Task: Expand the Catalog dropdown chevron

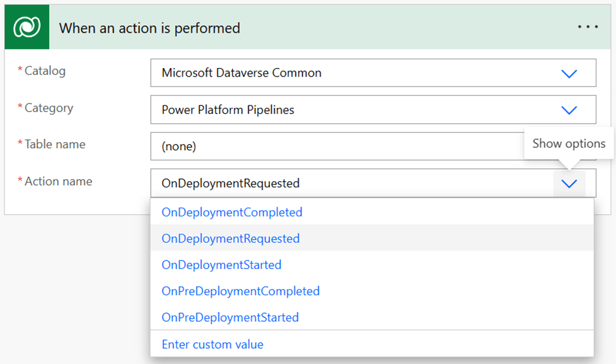Action: (x=569, y=74)
